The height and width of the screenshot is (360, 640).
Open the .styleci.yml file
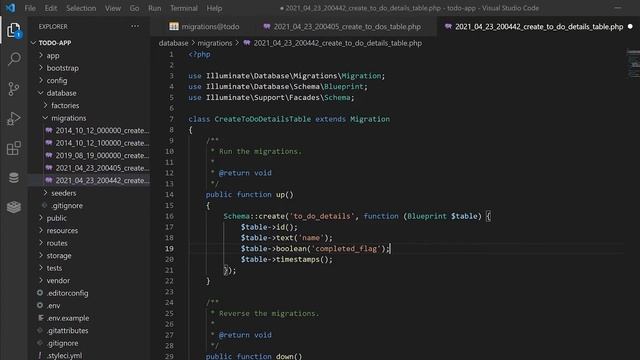[64, 356]
